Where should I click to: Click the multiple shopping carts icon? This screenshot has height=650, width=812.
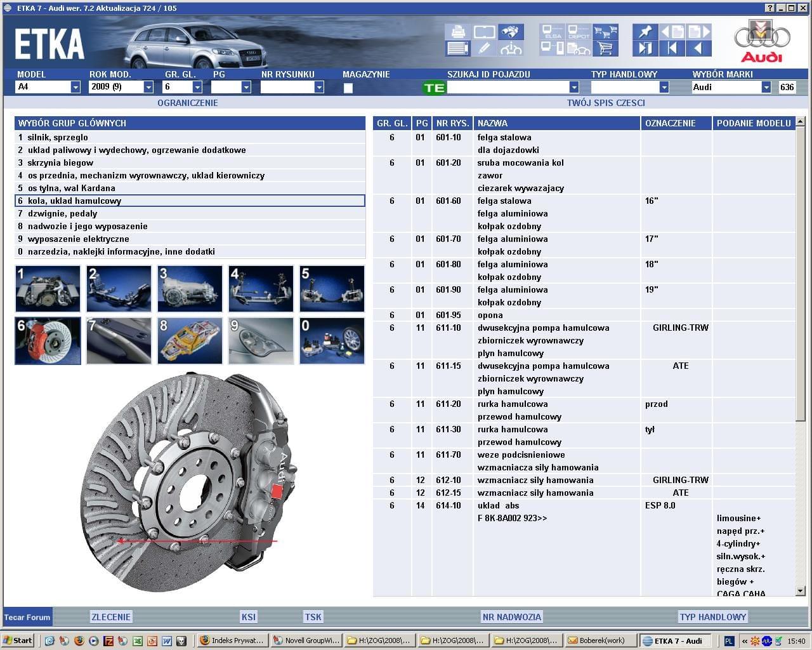tap(605, 32)
